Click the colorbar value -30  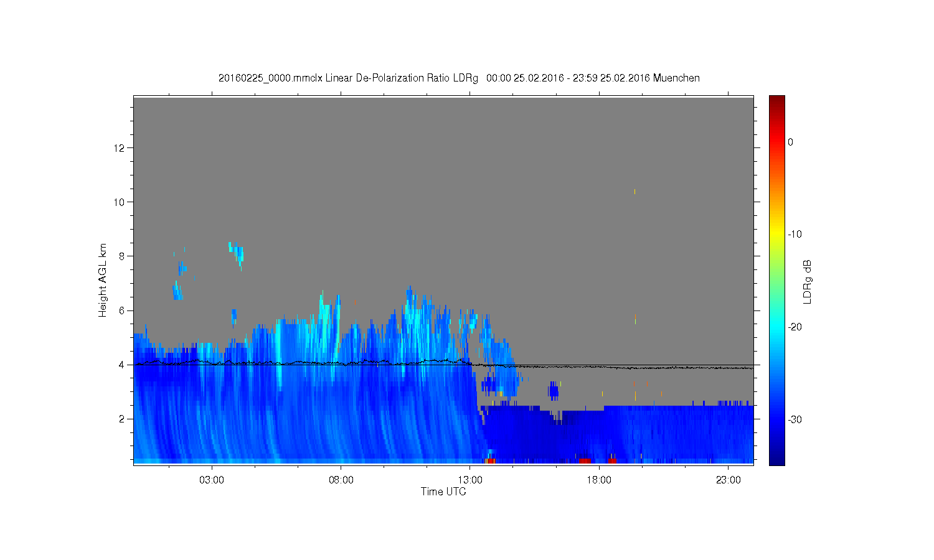point(795,420)
